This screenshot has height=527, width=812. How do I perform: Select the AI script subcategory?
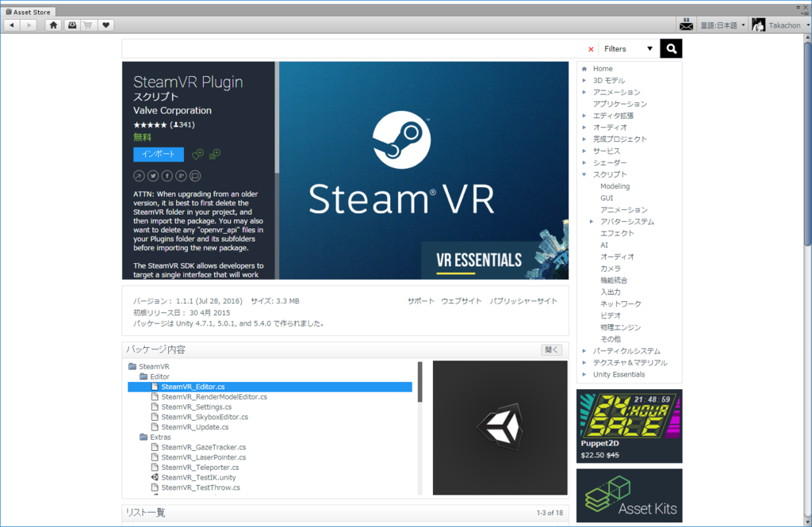click(x=603, y=245)
